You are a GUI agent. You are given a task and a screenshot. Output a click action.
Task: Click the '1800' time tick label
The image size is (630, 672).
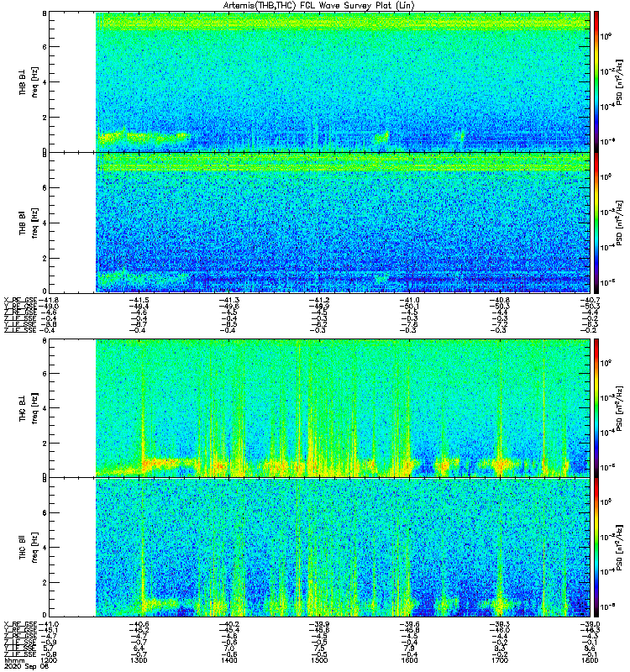coord(590,660)
